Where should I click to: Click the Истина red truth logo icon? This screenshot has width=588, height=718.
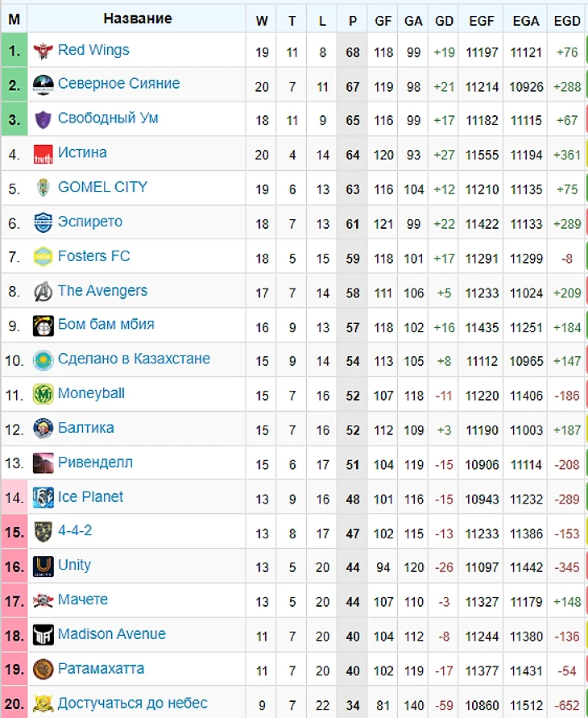click(x=43, y=154)
